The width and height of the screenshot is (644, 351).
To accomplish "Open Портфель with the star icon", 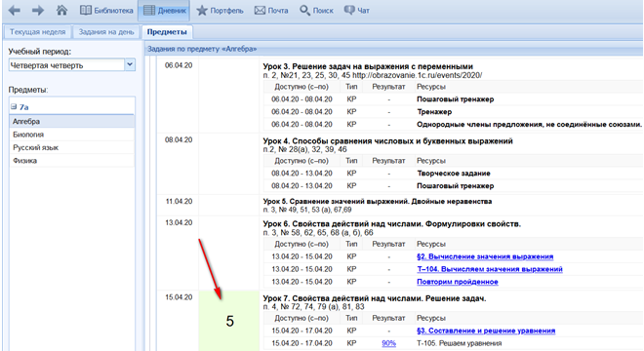I will point(220,11).
